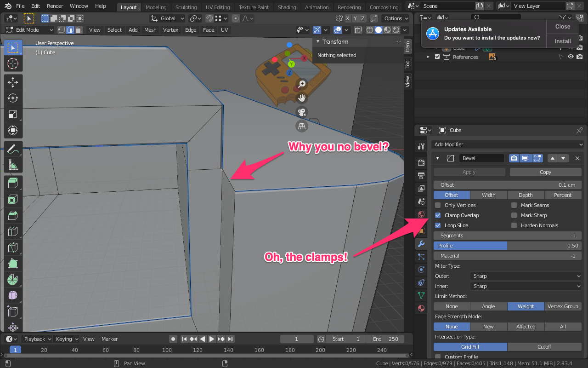Viewport: 588px width, 368px height.
Task: Click the Copy button on the Bevel modifier
Action: 545,172
